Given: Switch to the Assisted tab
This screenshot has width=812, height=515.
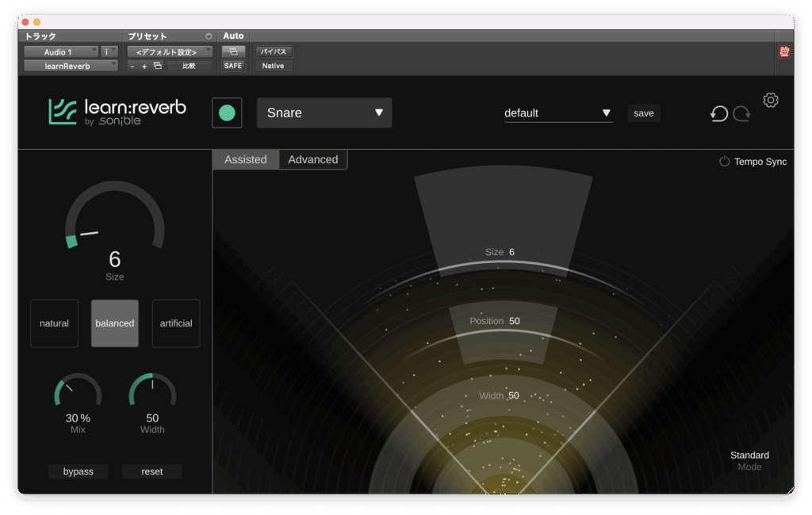Looking at the screenshot, I should click(246, 159).
